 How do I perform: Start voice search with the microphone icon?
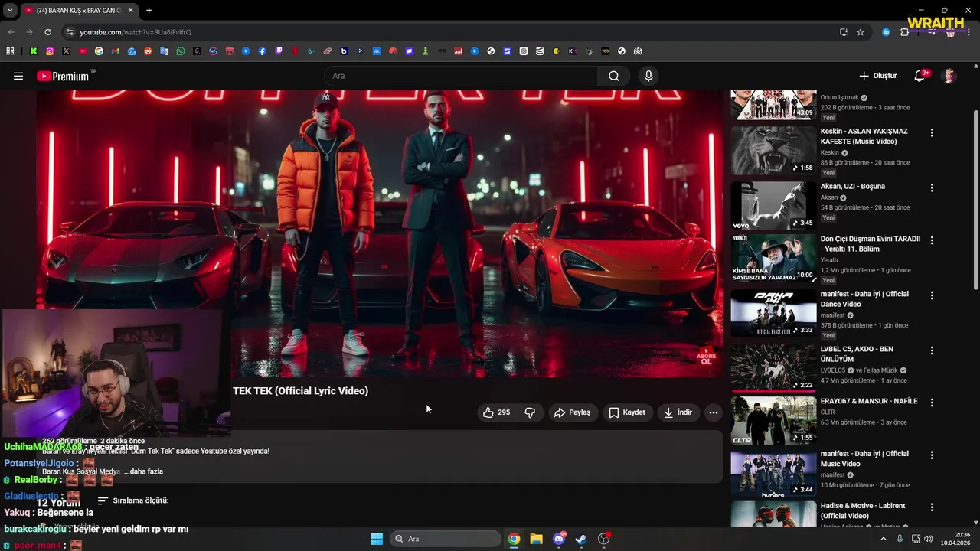click(x=648, y=76)
